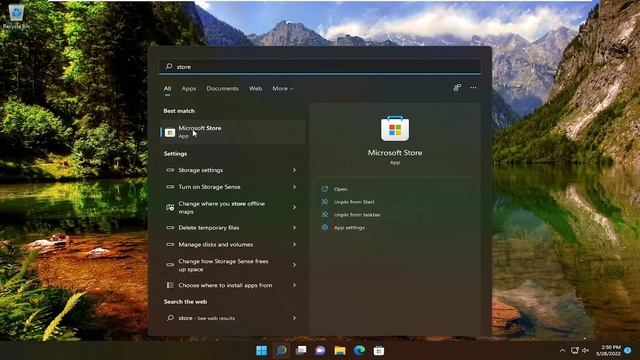Open Task View from the taskbar
The image size is (640, 360).
[301, 351]
